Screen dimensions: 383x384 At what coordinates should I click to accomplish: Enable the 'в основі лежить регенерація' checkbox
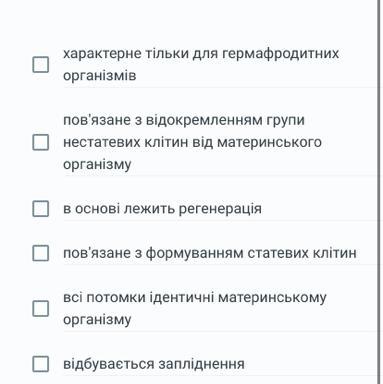pos(41,209)
